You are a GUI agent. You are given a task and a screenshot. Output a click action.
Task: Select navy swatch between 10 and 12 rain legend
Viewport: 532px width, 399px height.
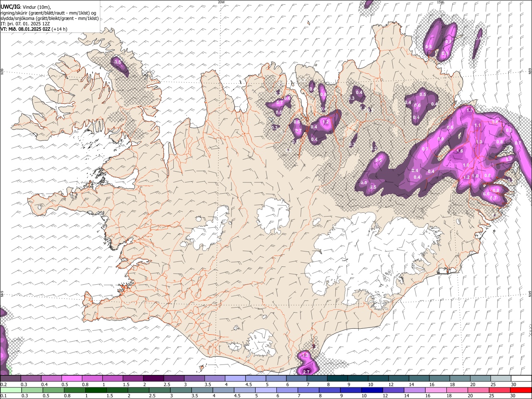(x=372, y=390)
